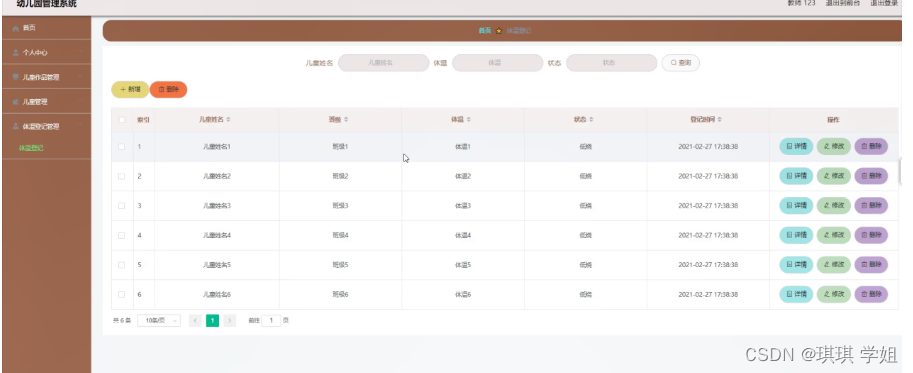Tick checkbox for row 儿童姓名3

[x=122, y=205]
